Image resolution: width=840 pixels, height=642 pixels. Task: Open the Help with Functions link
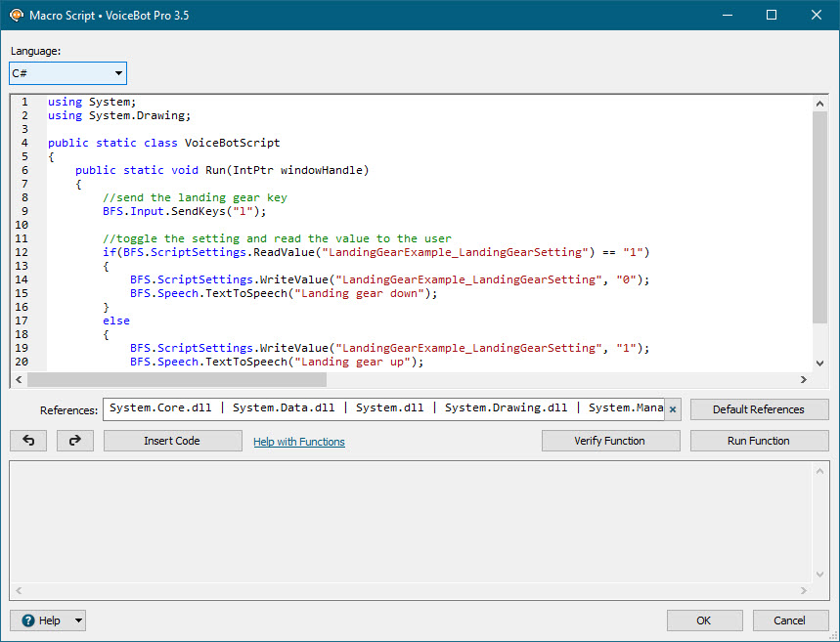pyautogui.click(x=299, y=442)
